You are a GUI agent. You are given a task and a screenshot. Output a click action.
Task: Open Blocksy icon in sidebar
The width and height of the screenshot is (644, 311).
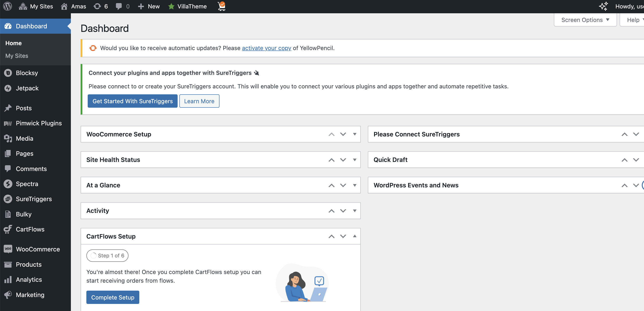[x=8, y=73]
